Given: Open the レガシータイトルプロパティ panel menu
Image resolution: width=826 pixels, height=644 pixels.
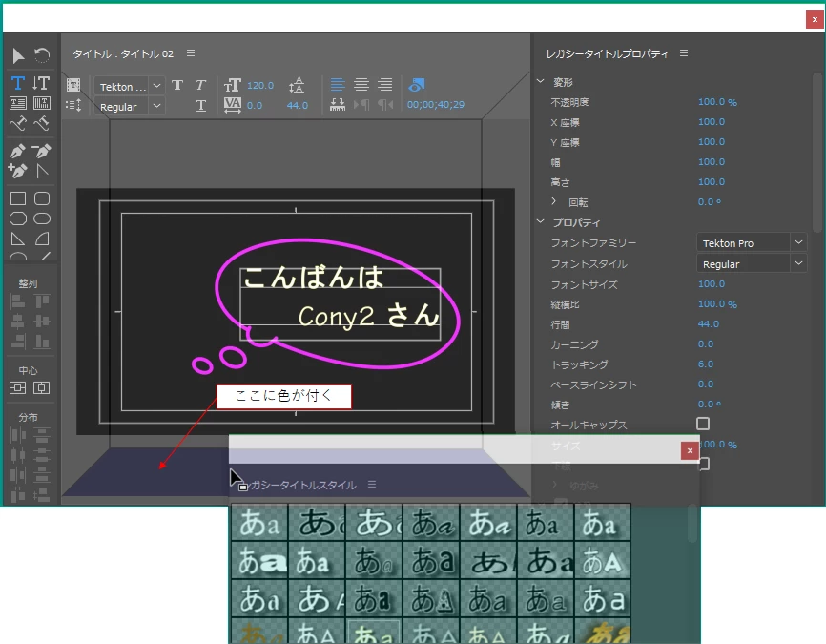Looking at the screenshot, I should coord(684,53).
